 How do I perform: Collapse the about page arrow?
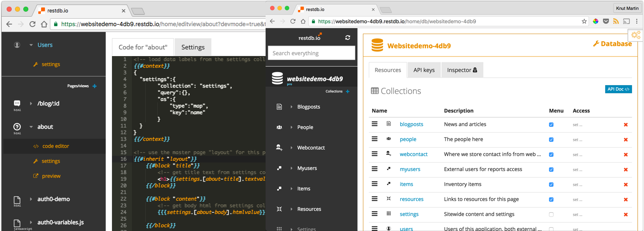click(x=31, y=127)
